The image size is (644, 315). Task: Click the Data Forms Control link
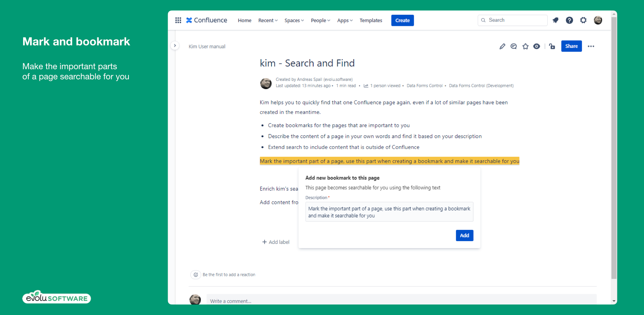[425, 86]
